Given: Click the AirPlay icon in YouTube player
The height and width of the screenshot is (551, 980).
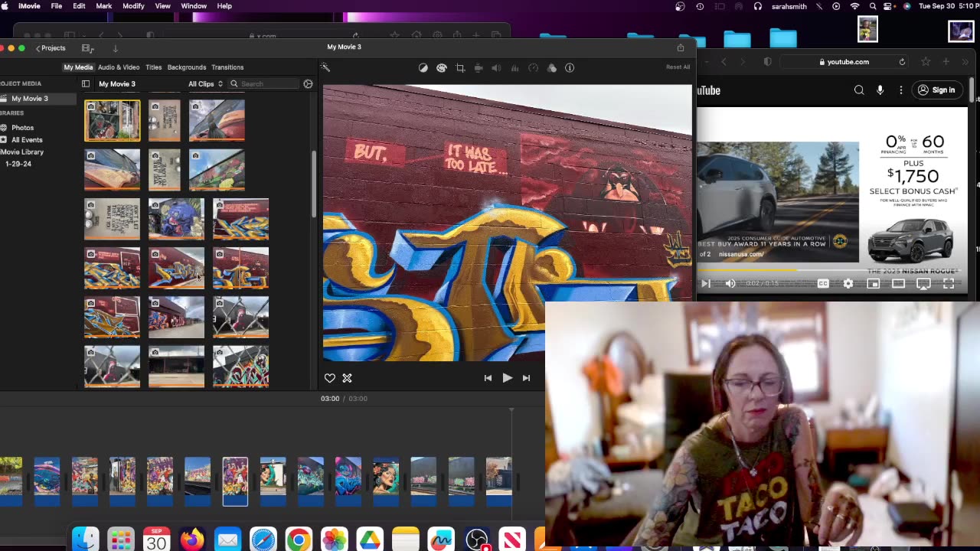Looking at the screenshot, I should click(x=923, y=283).
